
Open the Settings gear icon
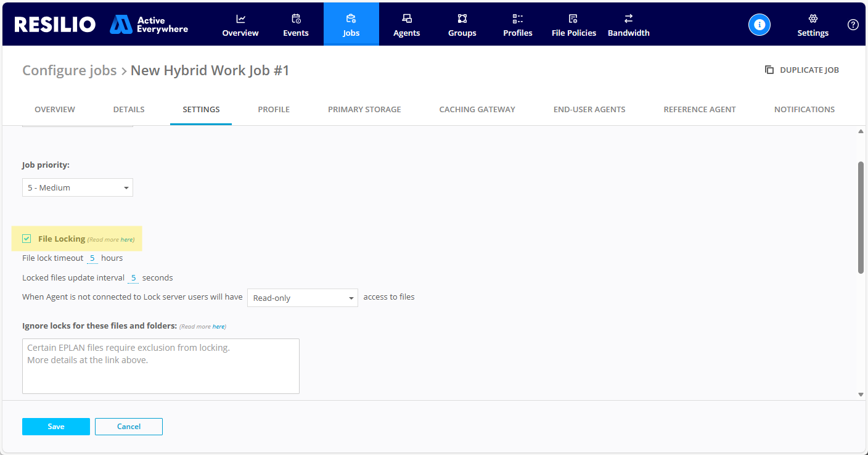click(813, 18)
